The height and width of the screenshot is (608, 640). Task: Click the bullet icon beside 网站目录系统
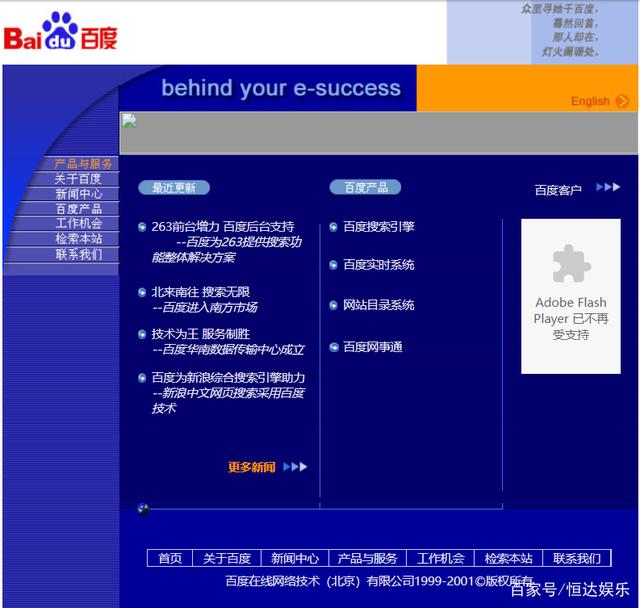tap(333, 305)
